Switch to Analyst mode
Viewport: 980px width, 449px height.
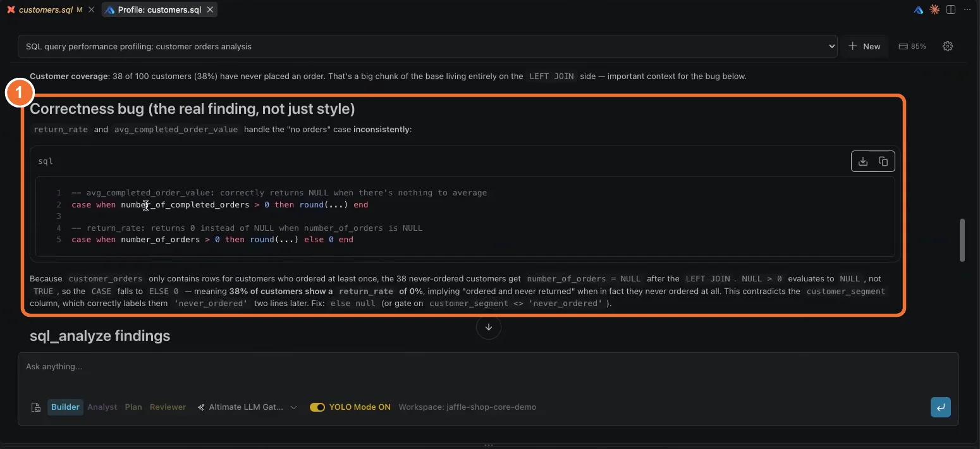pos(102,407)
